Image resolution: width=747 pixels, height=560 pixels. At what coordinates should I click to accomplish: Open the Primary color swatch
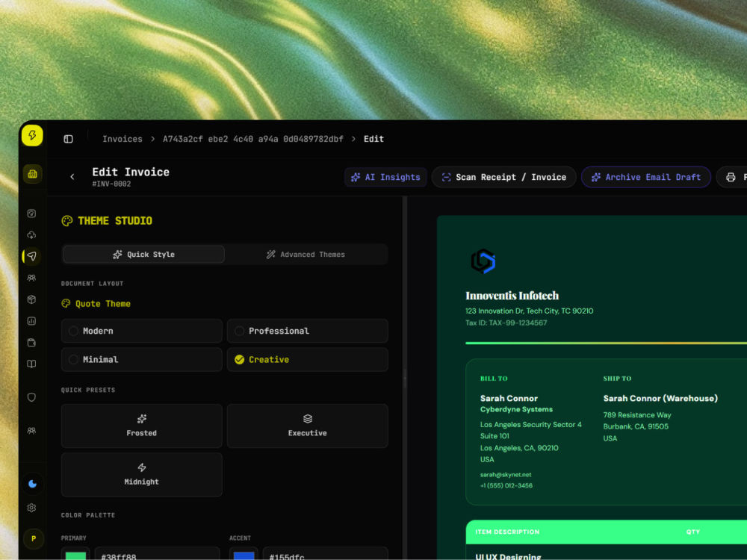click(x=75, y=554)
